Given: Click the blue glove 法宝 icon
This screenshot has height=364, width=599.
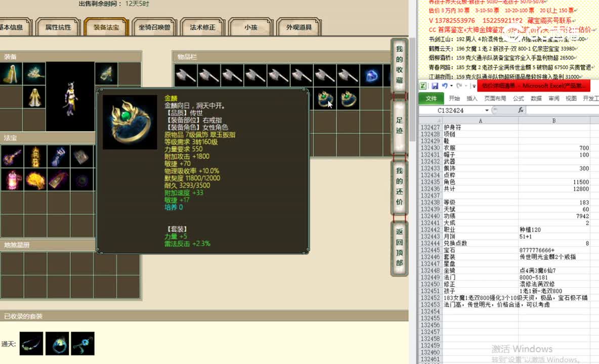Looking at the screenshot, I should [x=59, y=156].
